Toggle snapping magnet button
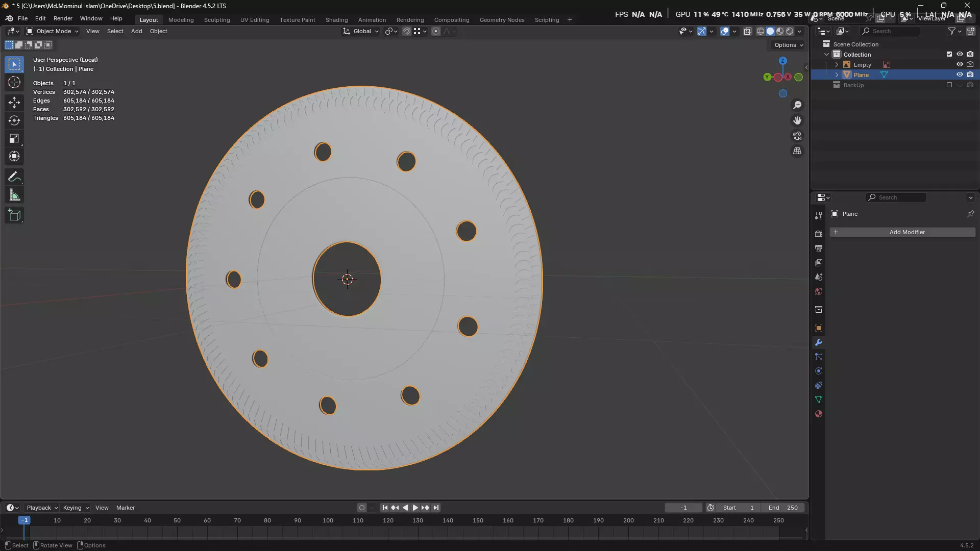The width and height of the screenshot is (980, 551). [407, 31]
